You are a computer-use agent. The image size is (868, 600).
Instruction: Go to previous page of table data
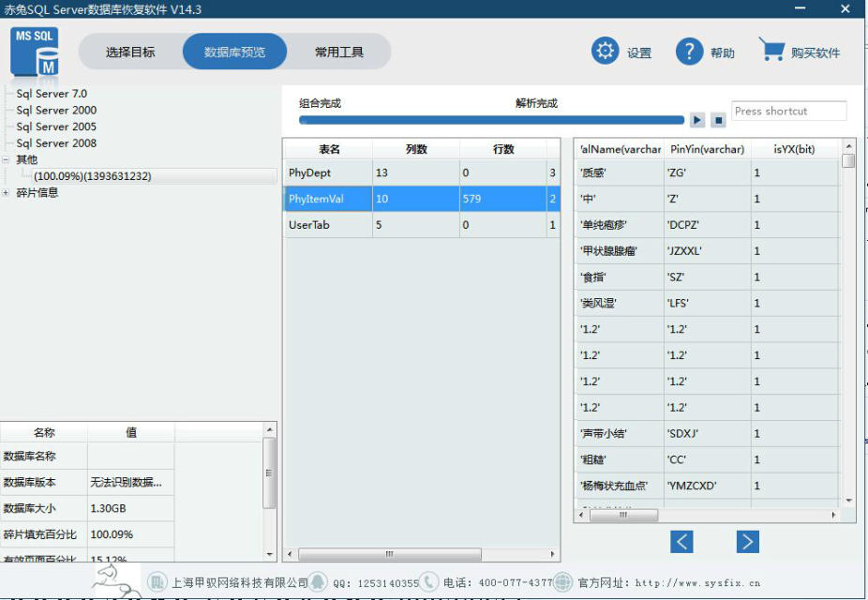coord(681,541)
